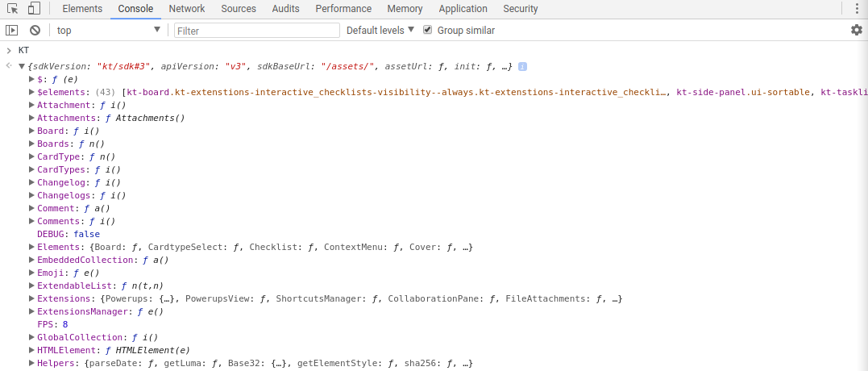
Task: Activate the inspect element picker icon
Action: coord(13,9)
